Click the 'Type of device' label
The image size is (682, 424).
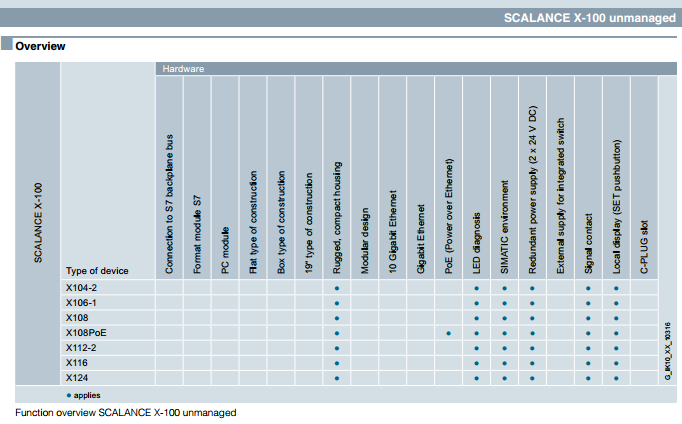pos(96,271)
